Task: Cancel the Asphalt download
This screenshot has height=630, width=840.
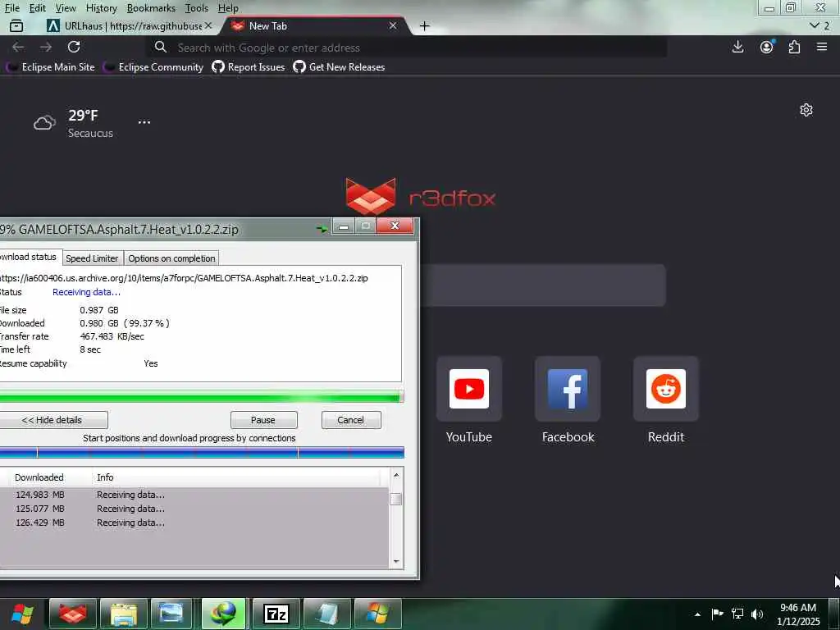Action: tap(351, 420)
